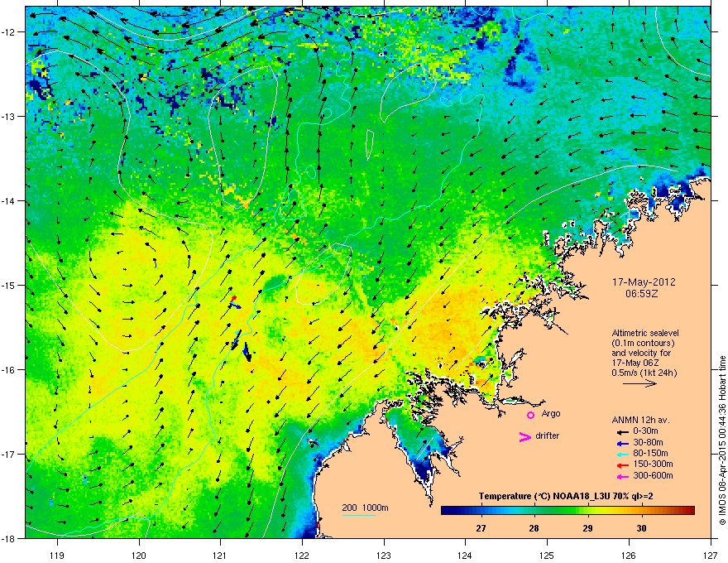Click the IMOS copyright timestamp text
Image resolution: width=728 pixels, height=563 pixels.
click(722, 440)
